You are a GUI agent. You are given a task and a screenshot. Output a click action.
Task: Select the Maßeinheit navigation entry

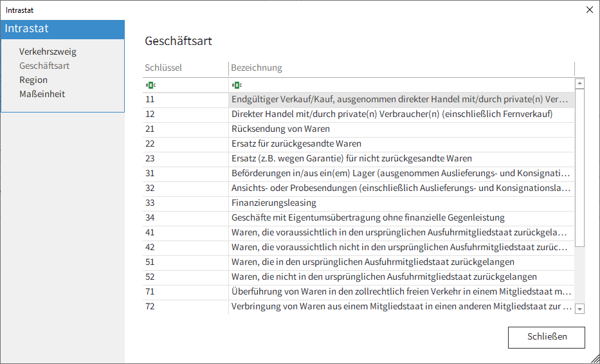(42, 94)
